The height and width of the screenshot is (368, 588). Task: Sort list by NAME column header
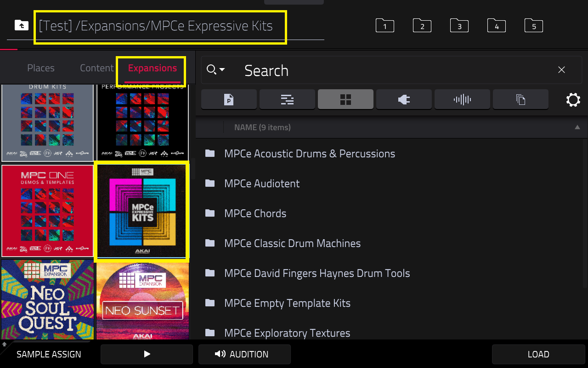click(x=262, y=127)
